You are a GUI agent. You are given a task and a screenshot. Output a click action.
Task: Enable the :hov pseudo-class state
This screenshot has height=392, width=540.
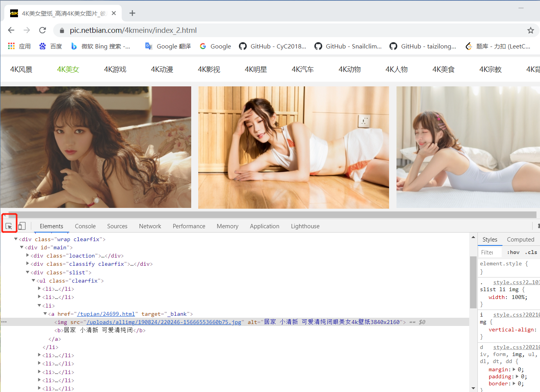513,252
